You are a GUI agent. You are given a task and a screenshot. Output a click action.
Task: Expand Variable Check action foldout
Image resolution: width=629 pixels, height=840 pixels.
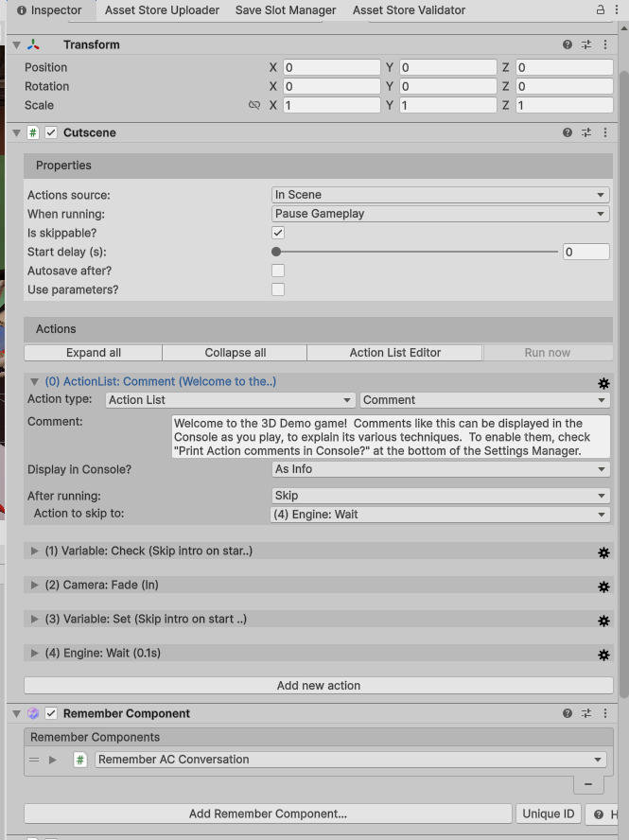point(35,551)
